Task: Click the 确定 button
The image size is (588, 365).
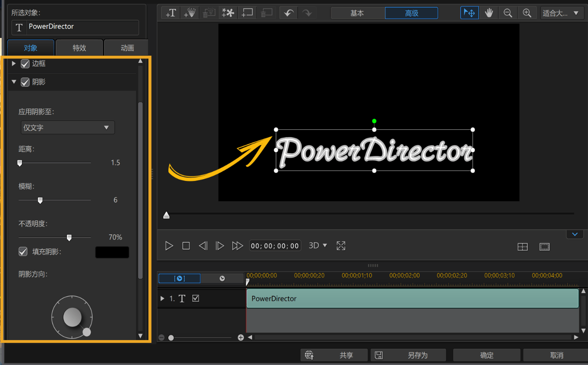Action: pyautogui.click(x=487, y=355)
